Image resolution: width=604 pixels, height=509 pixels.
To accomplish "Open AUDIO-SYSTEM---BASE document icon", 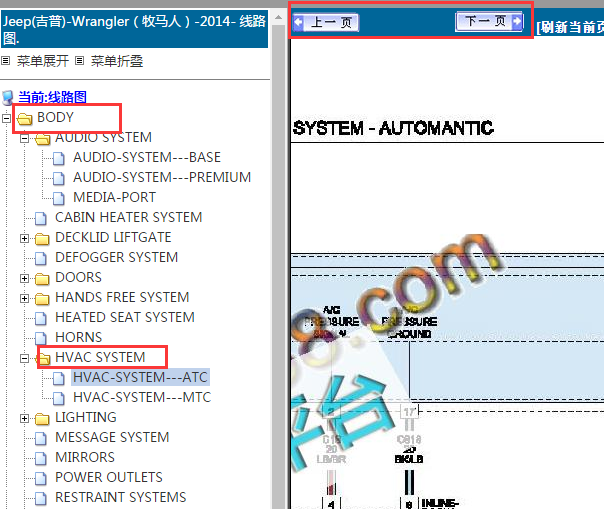I will pyautogui.click(x=59, y=158).
